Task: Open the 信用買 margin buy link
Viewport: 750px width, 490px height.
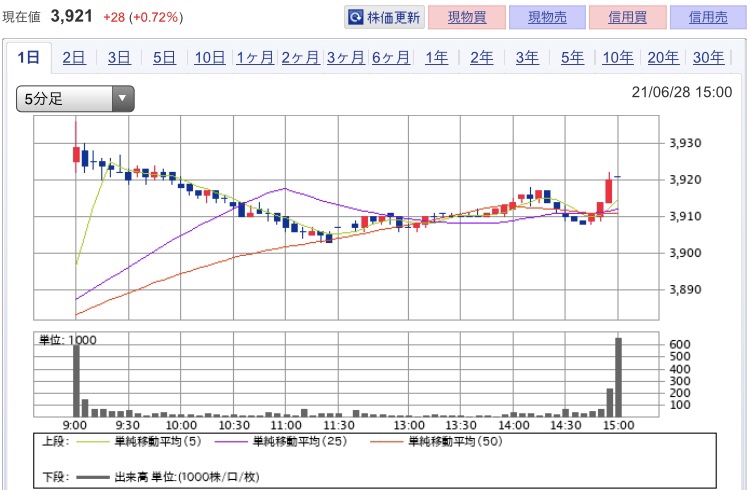Action: (628, 18)
